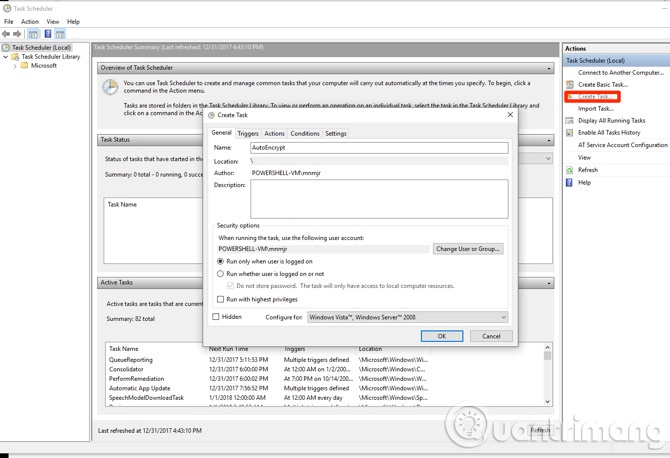Select Run only when user is logged on
The width and height of the screenshot is (670, 458).
[x=220, y=261]
